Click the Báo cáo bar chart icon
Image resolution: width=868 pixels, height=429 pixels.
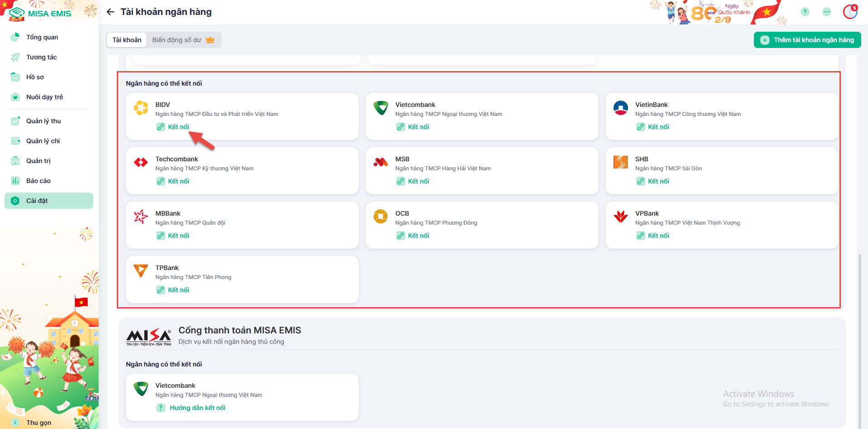(x=15, y=181)
